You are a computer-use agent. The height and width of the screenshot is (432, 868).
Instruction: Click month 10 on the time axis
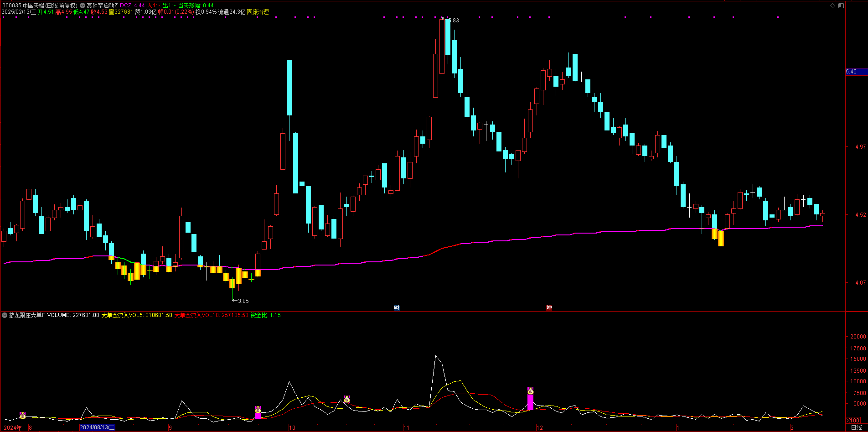[x=292, y=427]
